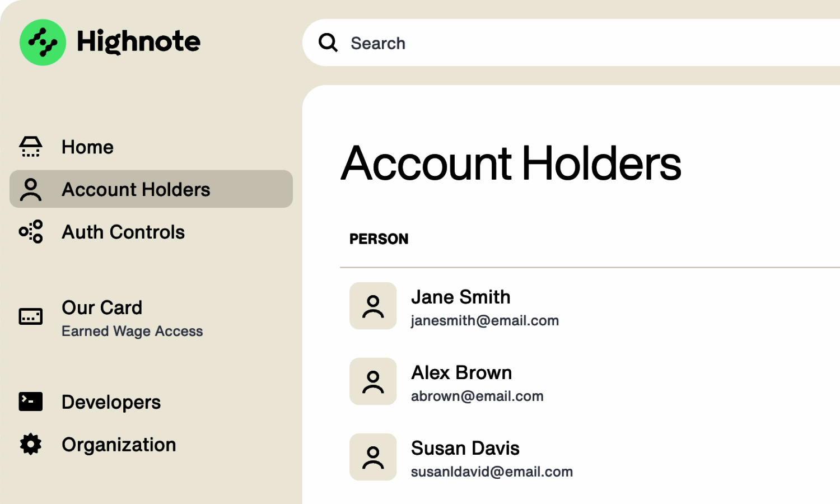Open Jane Smith's account name link
This screenshot has height=504, width=840.
(461, 297)
